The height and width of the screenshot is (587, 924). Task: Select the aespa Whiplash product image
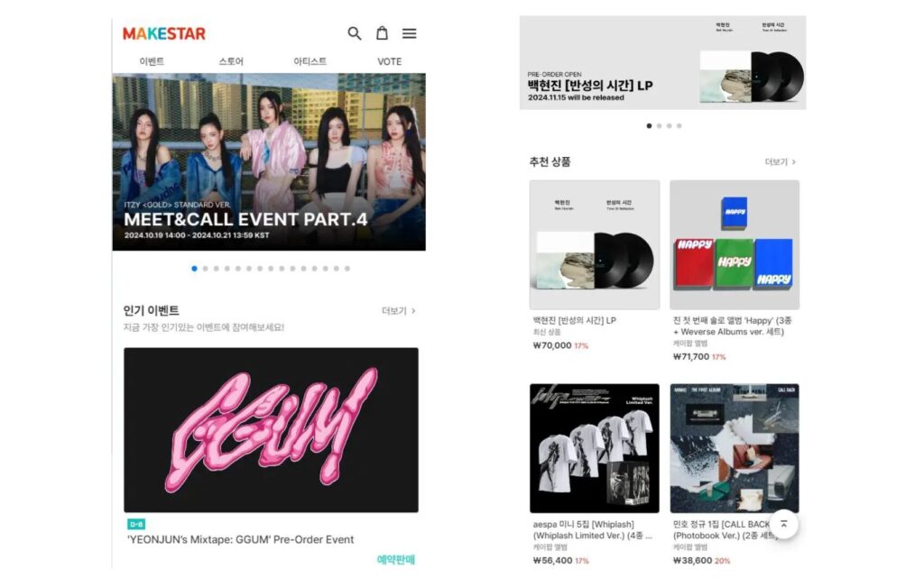pos(594,448)
